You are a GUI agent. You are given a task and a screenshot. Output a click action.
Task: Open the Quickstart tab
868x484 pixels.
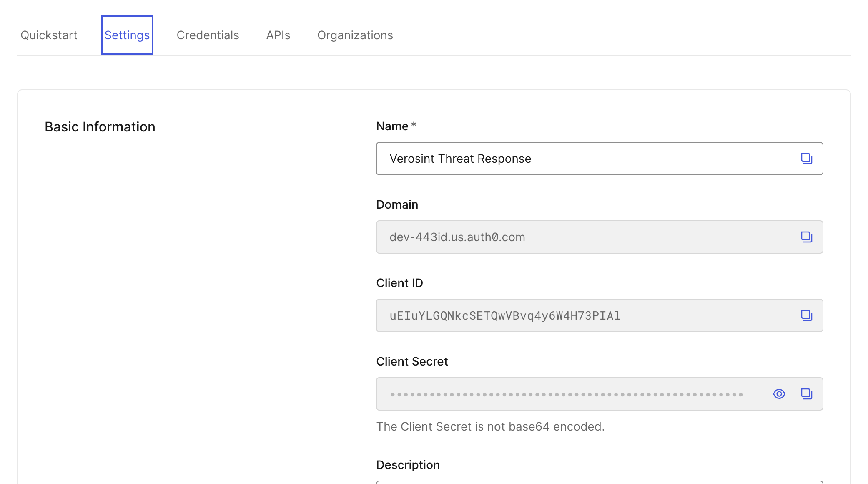(x=49, y=35)
